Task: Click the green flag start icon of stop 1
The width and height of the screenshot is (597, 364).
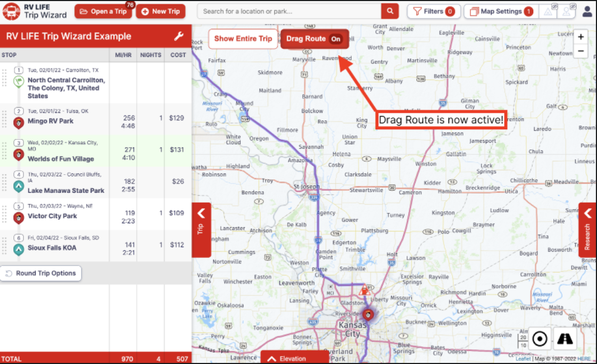Action: click(19, 81)
